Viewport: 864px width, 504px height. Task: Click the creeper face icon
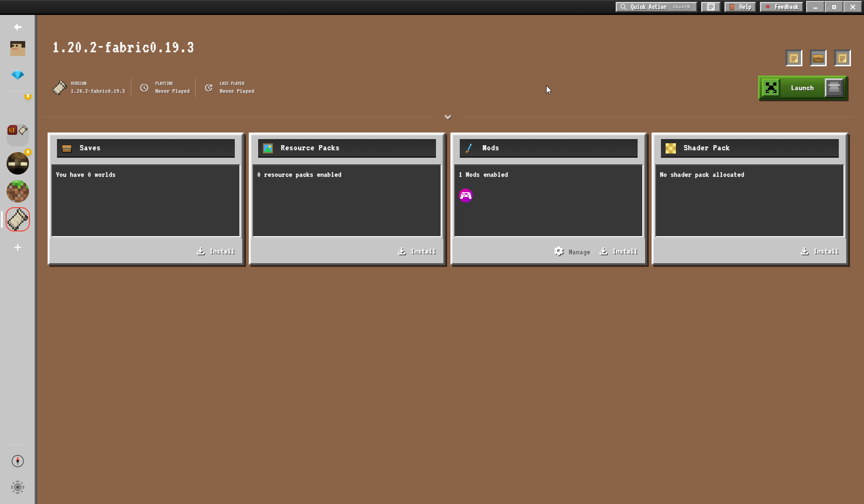click(x=771, y=88)
